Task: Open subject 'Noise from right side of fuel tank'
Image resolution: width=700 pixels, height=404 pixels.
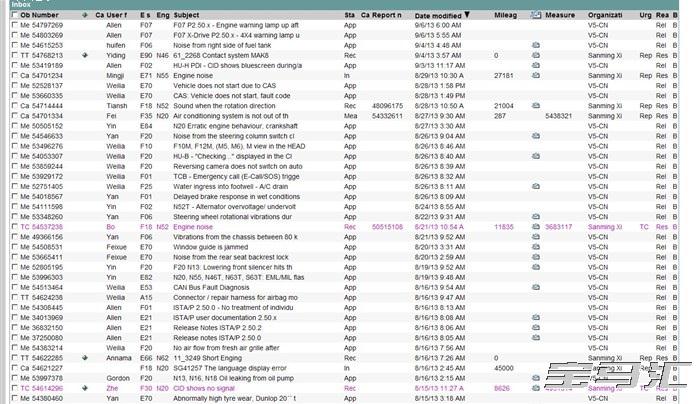Action: point(222,45)
